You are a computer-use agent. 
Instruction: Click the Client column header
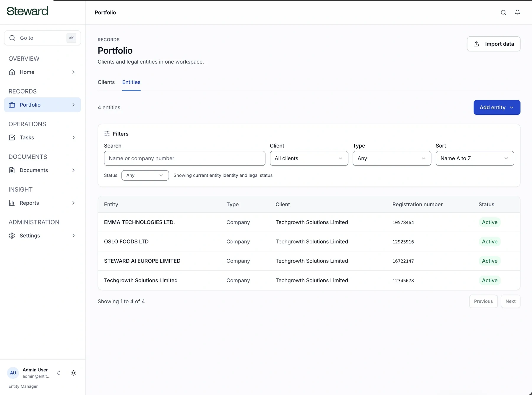point(283,204)
